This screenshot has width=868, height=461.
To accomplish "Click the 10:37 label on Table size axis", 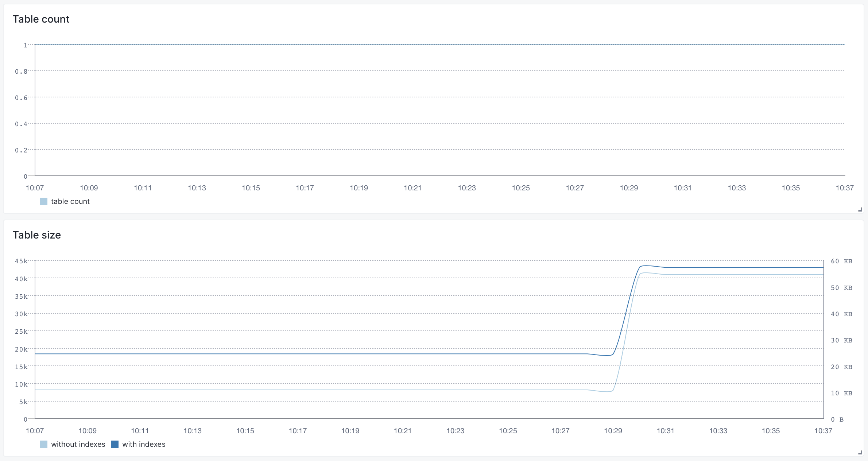I will [x=823, y=431].
